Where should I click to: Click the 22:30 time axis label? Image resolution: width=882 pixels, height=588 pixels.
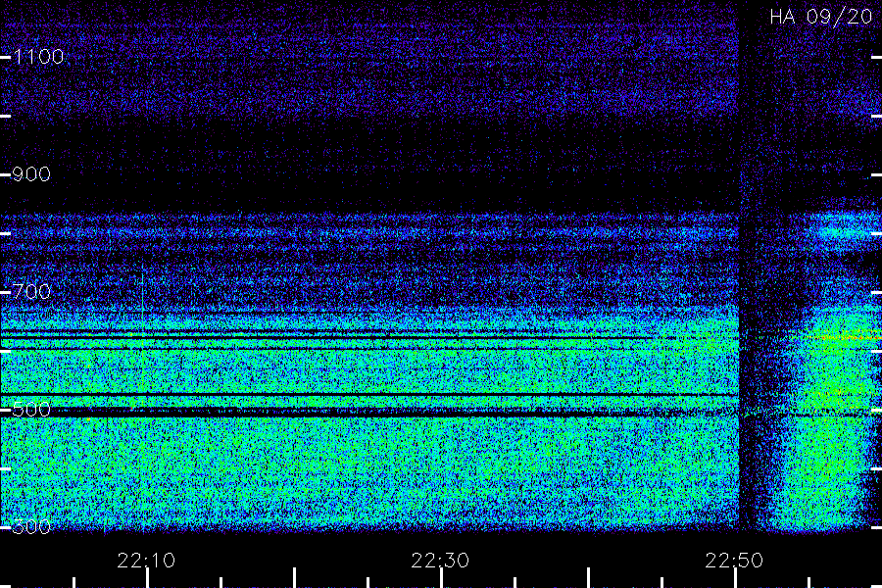coord(440,561)
